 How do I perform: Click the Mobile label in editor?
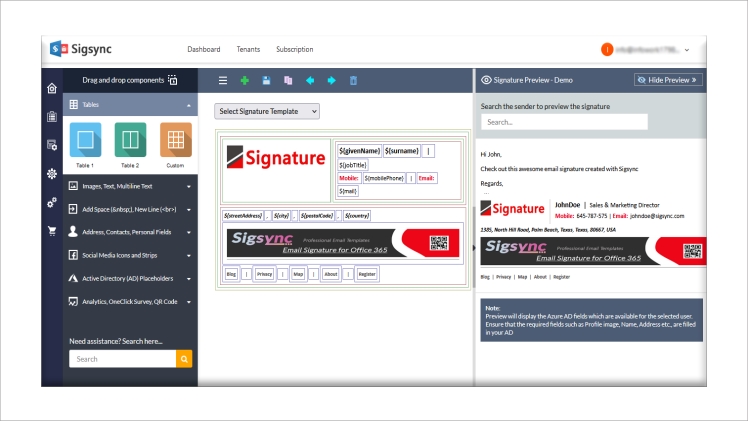coord(349,178)
